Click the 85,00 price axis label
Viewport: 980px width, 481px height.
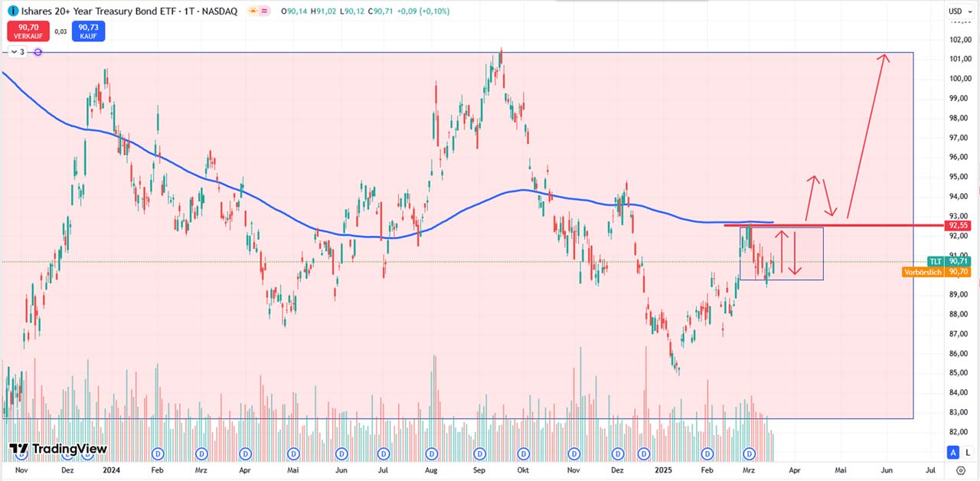[960, 374]
